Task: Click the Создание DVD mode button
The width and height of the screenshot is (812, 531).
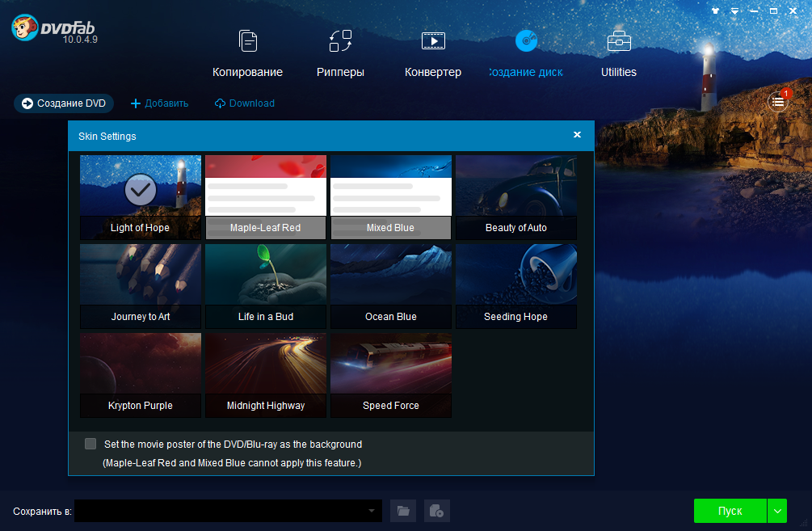Action: click(x=64, y=103)
